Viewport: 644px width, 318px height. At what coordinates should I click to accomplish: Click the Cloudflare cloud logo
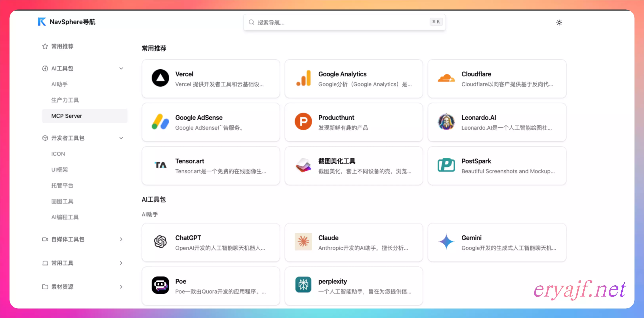[446, 78]
